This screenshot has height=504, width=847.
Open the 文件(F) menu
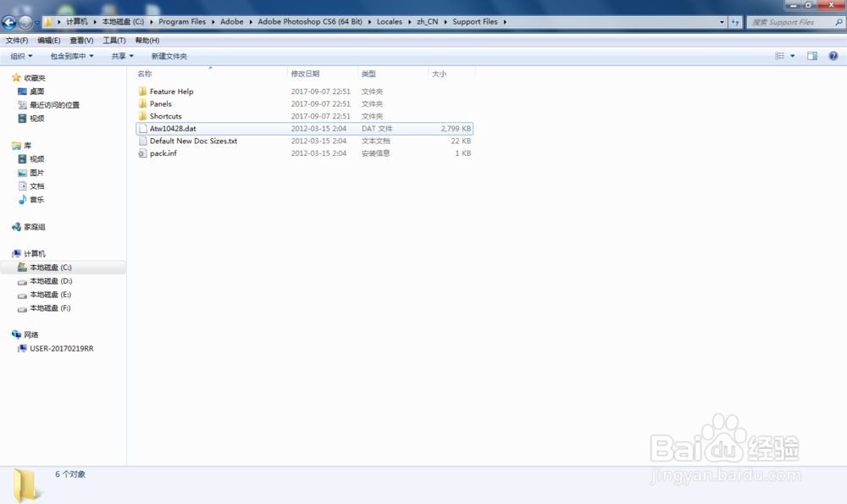[x=17, y=41]
